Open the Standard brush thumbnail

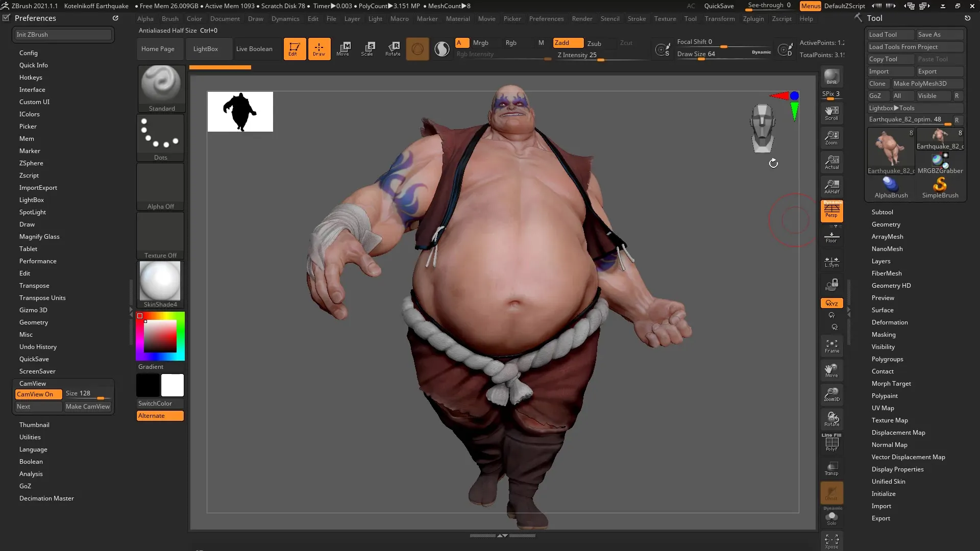161,88
